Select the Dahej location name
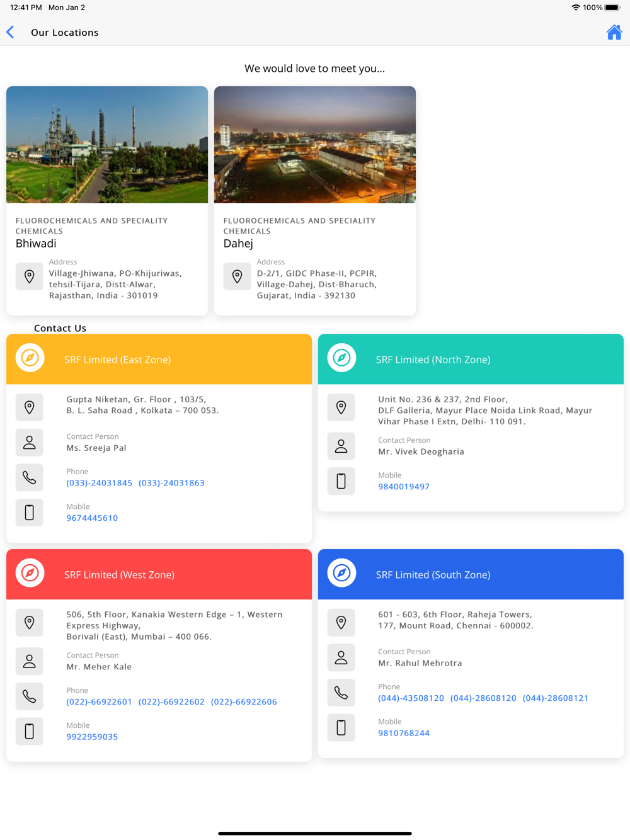630x840 pixels. (238, 244)
